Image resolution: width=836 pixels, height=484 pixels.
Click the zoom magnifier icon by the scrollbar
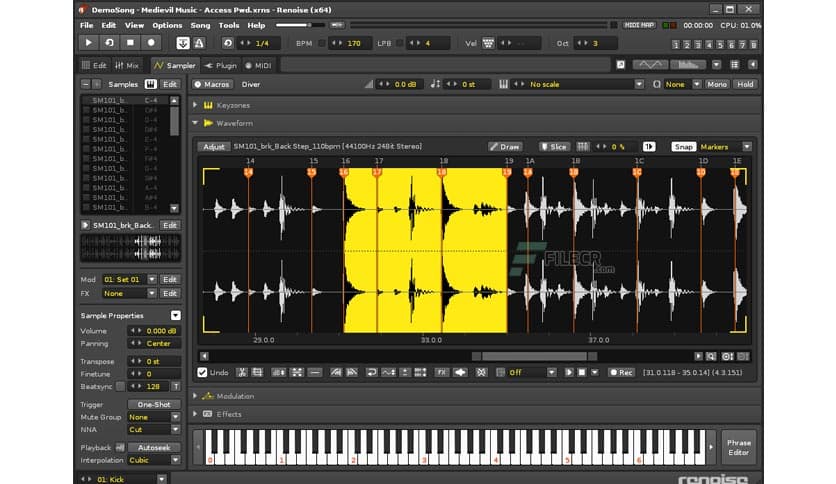point(711,356)
